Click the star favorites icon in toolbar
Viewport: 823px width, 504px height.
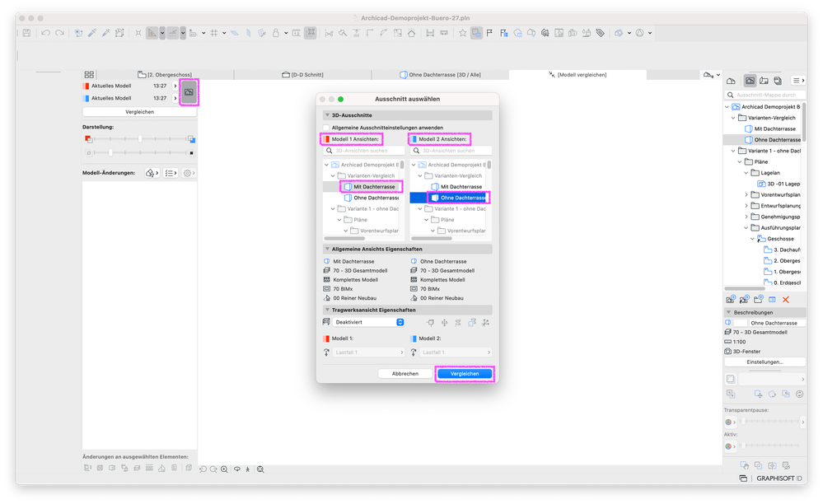tap(462, 33)
